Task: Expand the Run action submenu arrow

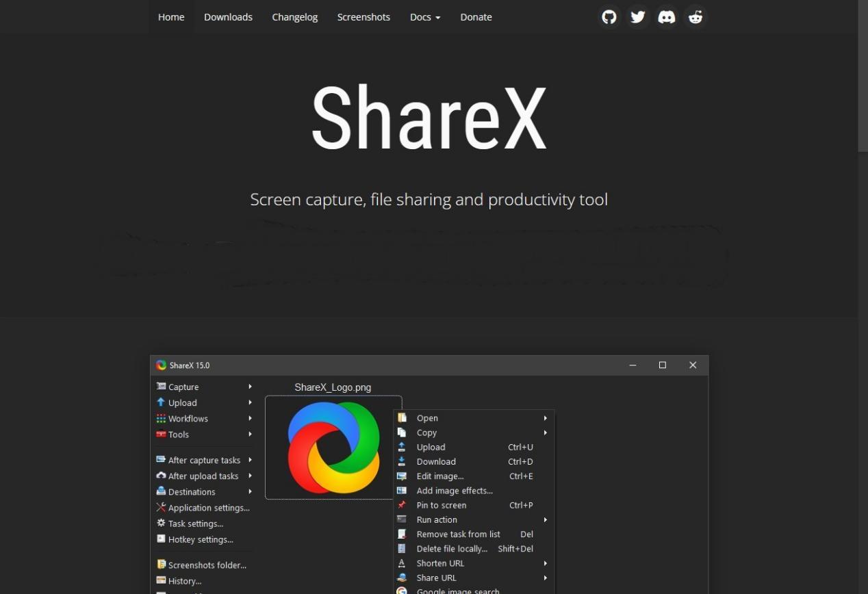Action: pos(546,519)
